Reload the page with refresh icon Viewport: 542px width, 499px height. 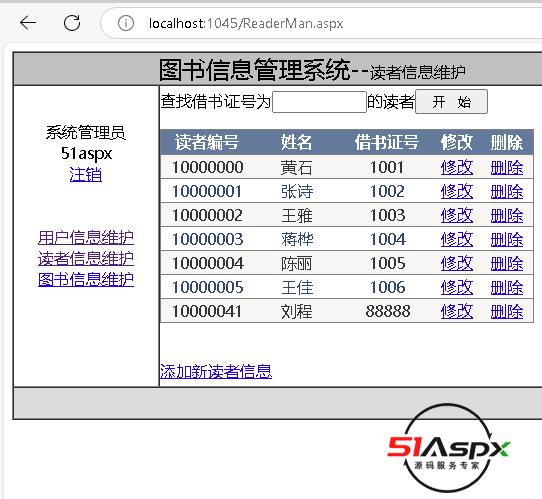click(72, 23)
